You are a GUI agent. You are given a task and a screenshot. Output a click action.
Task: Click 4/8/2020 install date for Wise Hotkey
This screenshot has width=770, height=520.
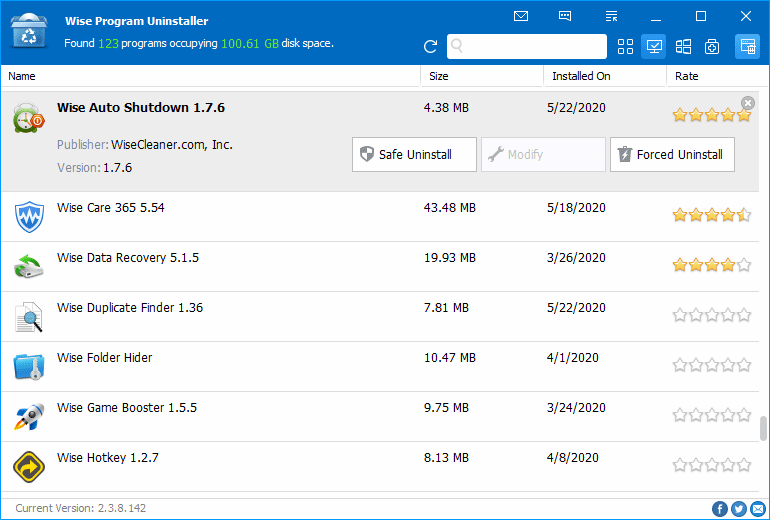tap(573, 458)
